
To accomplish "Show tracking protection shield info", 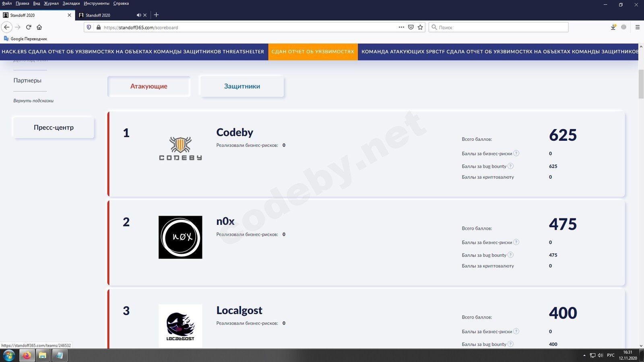I will (x=89, y=27).
